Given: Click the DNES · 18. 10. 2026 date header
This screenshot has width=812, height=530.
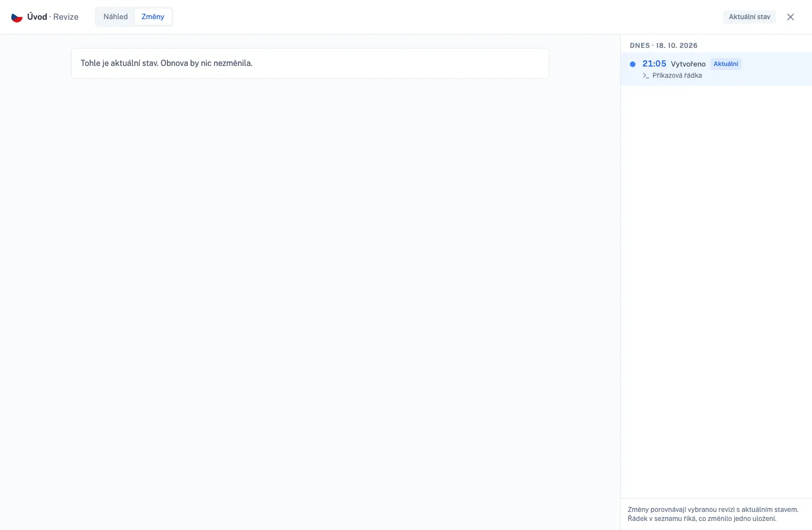Looking at the screenshot, I should (664, 46).
